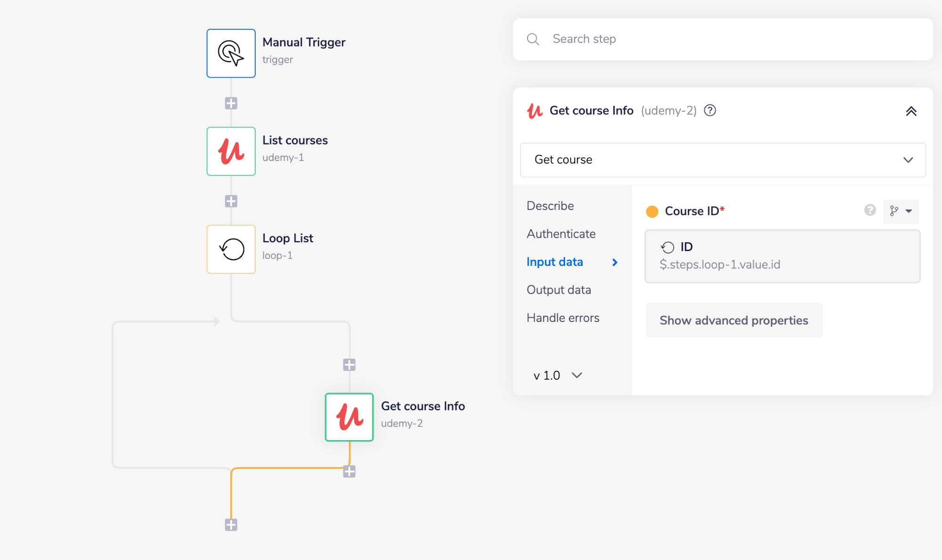Viewport: 942px width, 560px height.
Task: Select the Manual Trigger node icon
Action: click(230, 53)
